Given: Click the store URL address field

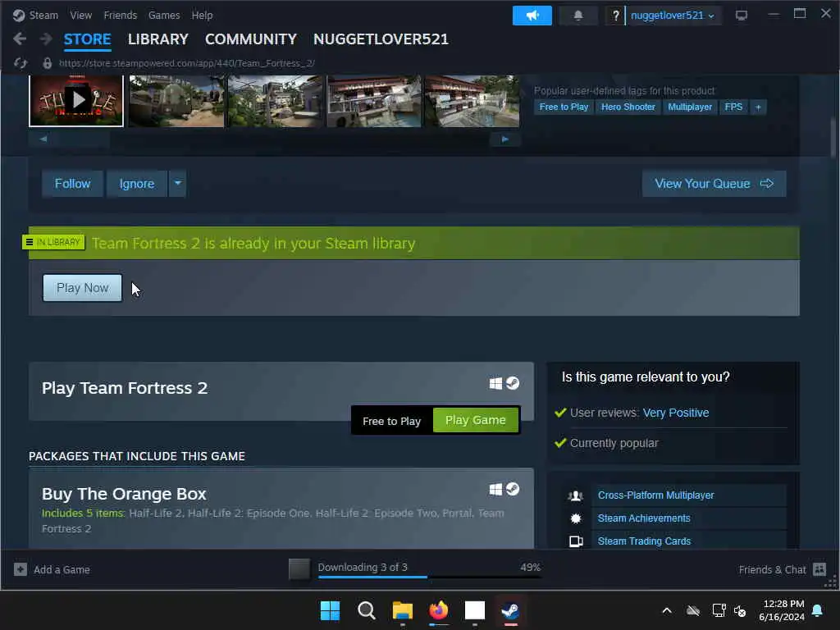Looking at the screenshot, I should pyautogui.click(x=187, y=63).
